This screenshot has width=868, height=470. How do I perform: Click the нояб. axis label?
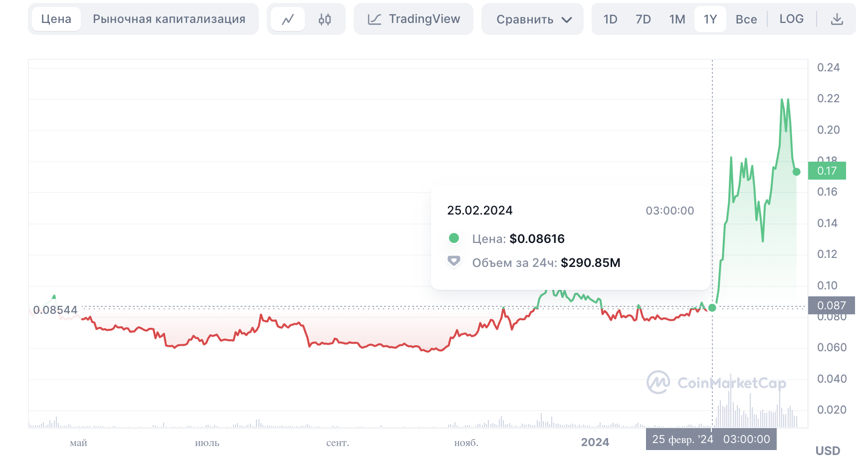pyautogui.click(x=466, y=443)
